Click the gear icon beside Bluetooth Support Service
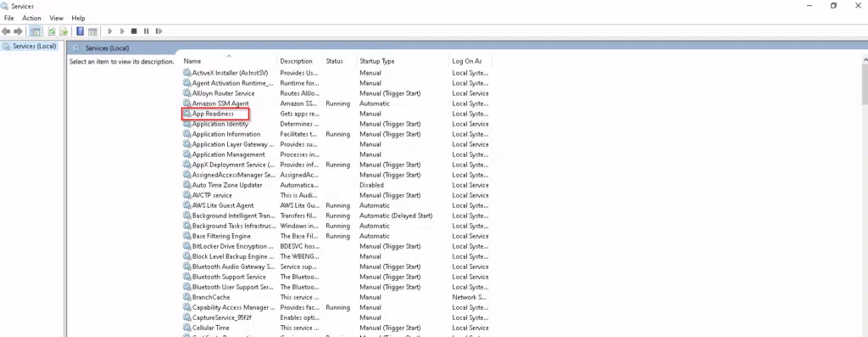Viewport: 868px width, 337px height. click(x=187, y=277)
